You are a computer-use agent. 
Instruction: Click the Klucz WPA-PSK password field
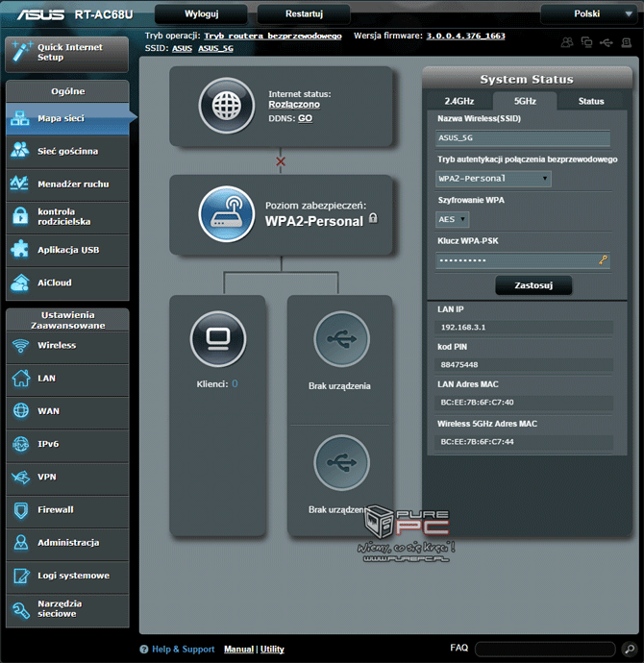coord(523,260)
